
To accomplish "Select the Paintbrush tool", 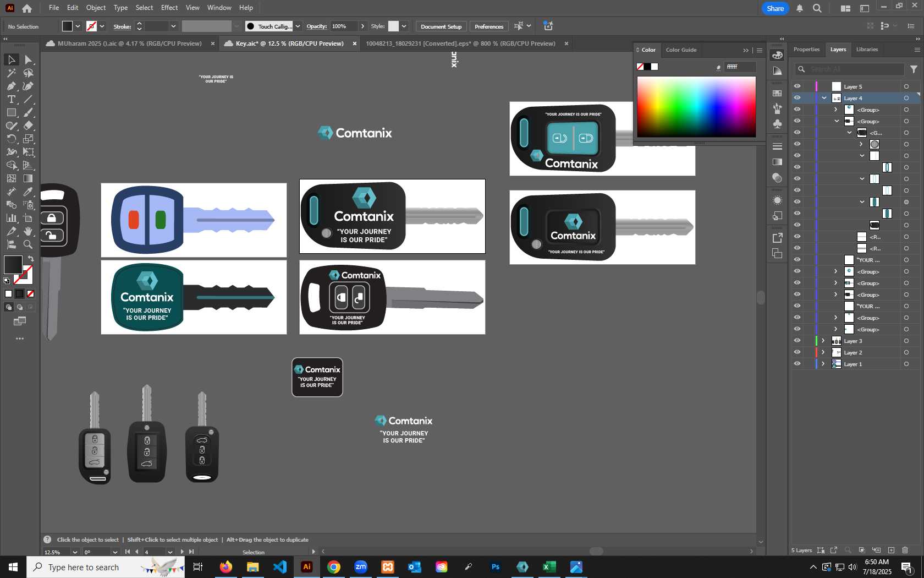I will (29, 112).
